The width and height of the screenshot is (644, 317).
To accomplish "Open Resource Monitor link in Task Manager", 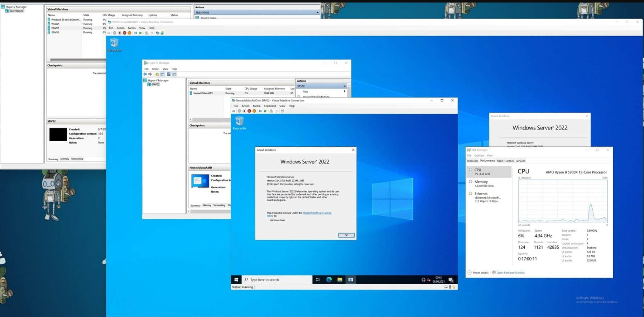I will (x=510, y=273).
